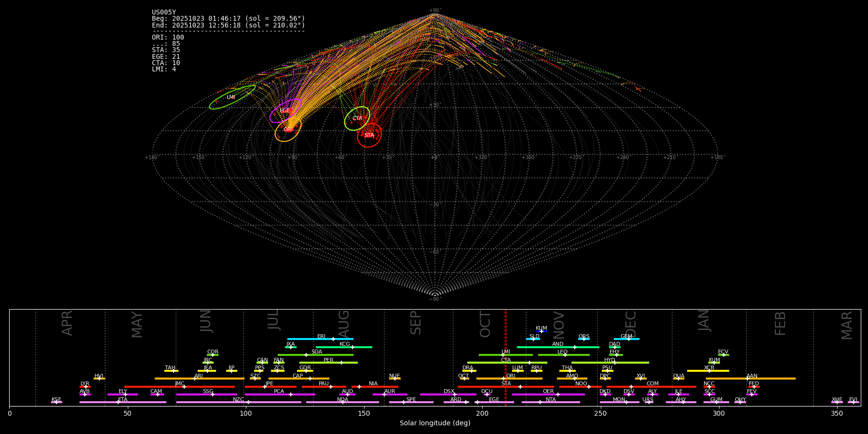Select the JMC shower bar in timeline

(x=180, y=387)
